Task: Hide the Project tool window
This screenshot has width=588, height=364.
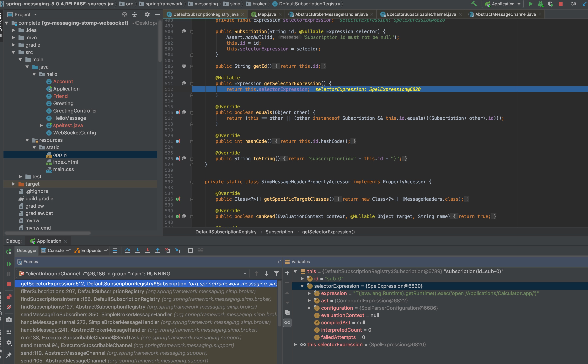Action: tap(157, 14)
